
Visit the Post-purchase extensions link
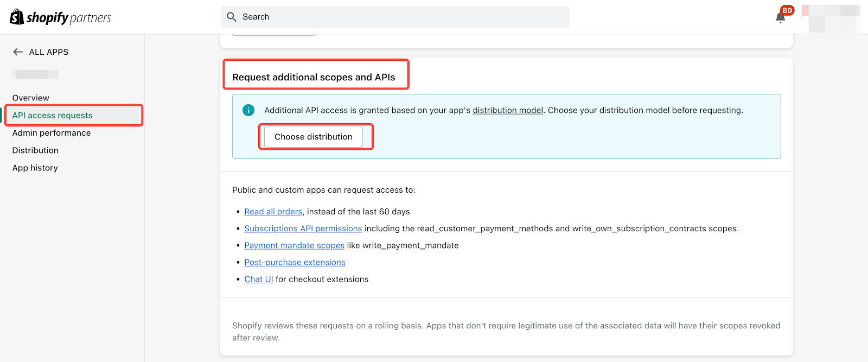(295, 262)
